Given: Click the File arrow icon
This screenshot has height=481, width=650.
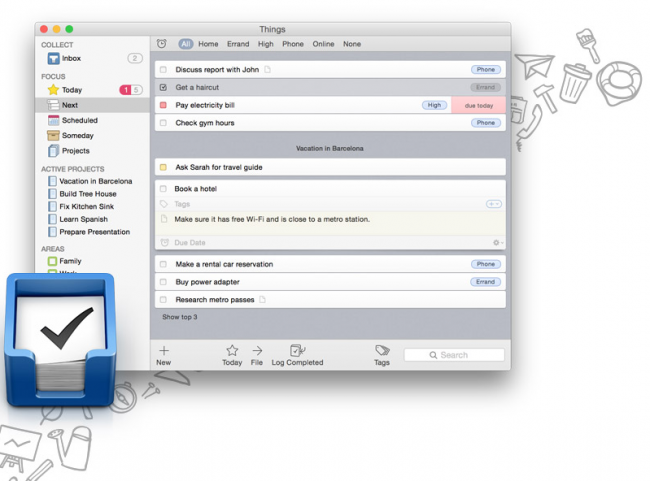Looking at the screenshot, I should 257,351.
